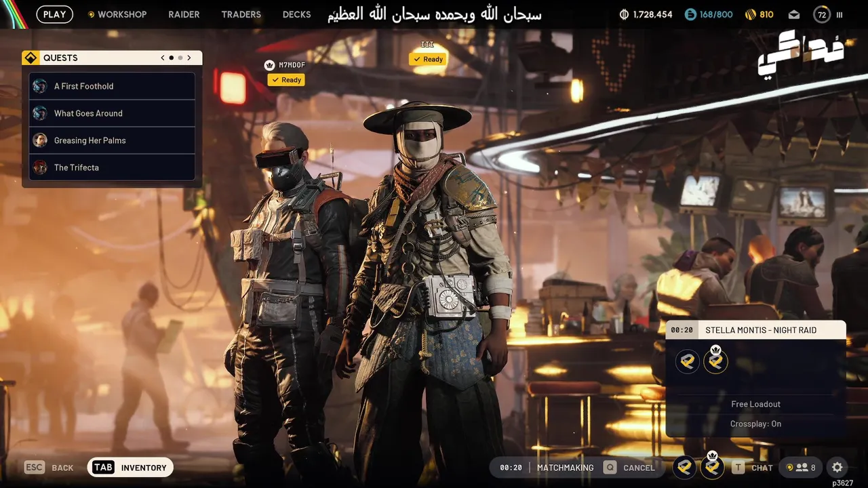
Task: Toggle the Crossplay: On setting
Action: (x=755, y=424)
